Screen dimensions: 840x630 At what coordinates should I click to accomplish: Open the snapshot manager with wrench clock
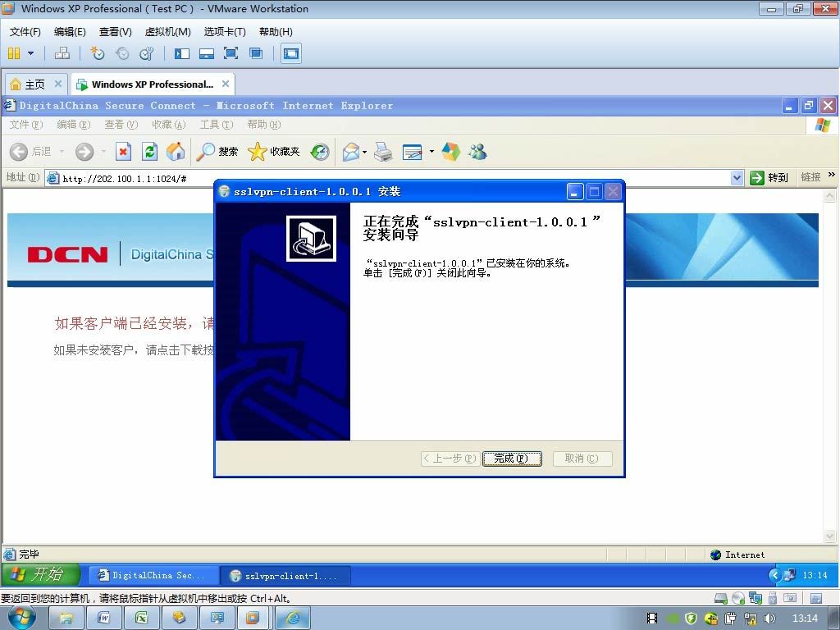(x=146, y=53)
